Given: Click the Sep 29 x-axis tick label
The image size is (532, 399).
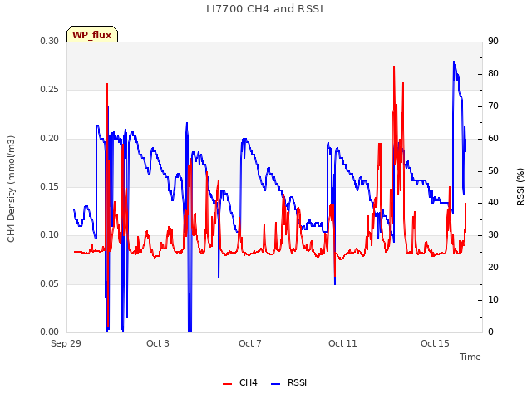Looking at the screenshot, I should click(x=66, y=343).
